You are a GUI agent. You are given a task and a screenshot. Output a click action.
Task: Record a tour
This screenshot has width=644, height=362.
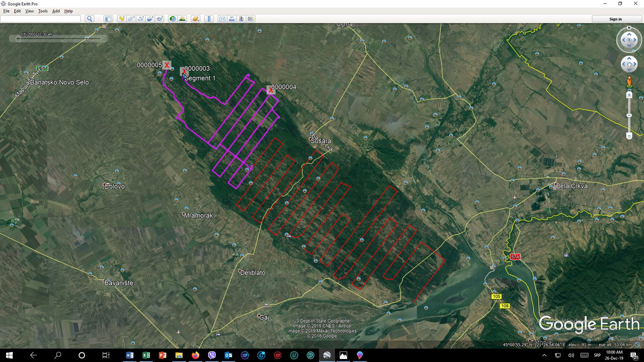click(159, 19)
